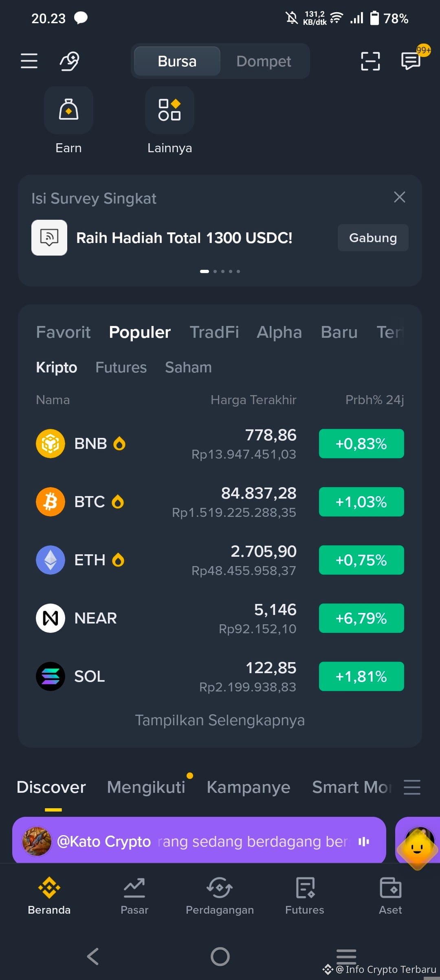The width and height of the screenshot is (440, 980).
Task: Open the Kampanye feed tab
Action: tap(249, 787)
